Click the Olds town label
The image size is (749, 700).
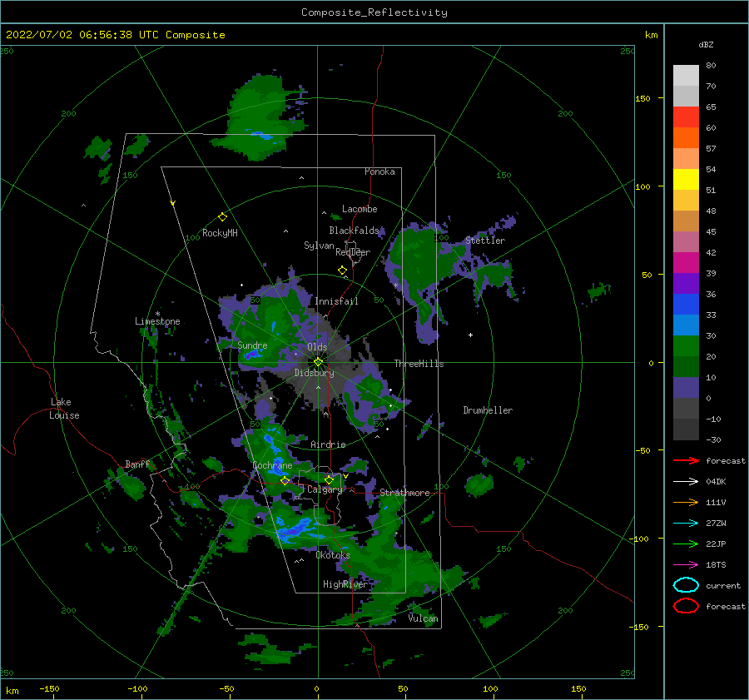[x=317, y=347]
